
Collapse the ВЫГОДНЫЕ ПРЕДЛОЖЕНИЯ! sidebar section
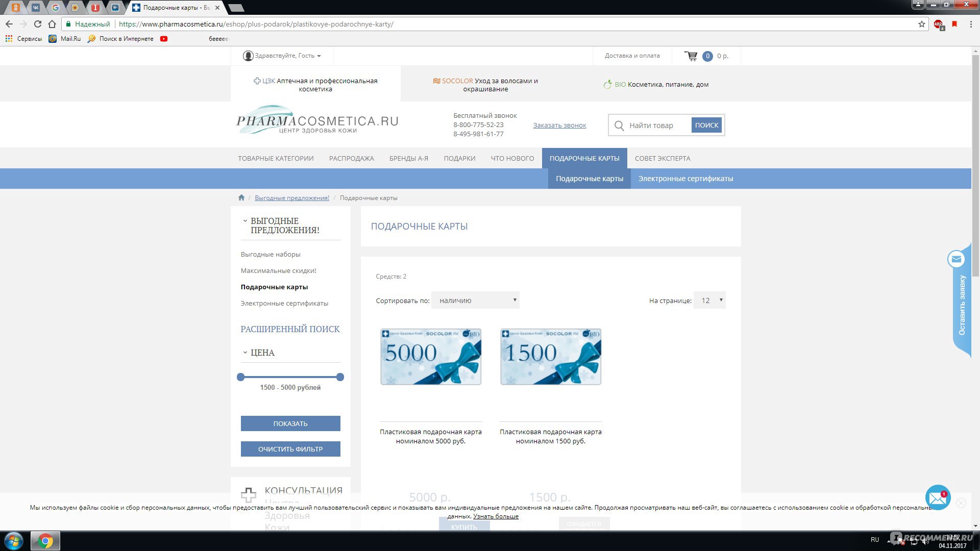pyautogui.click(x=245, y=221)
